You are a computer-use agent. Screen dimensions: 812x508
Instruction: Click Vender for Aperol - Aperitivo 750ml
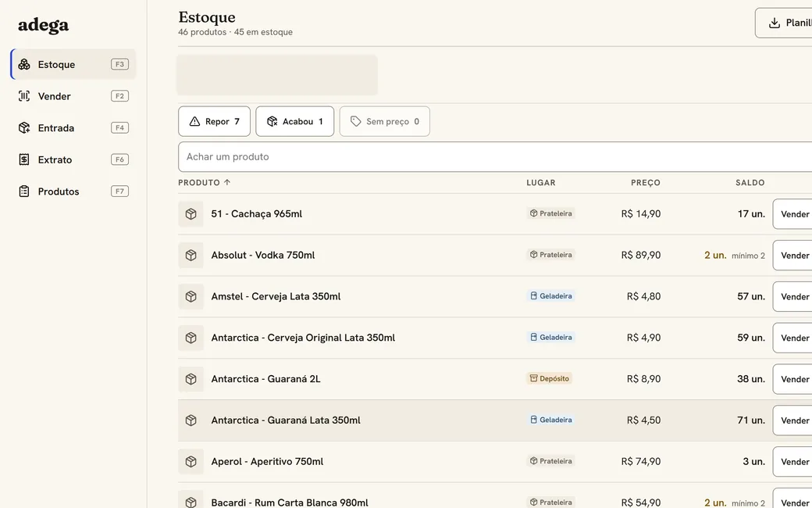tap(792, 461)
